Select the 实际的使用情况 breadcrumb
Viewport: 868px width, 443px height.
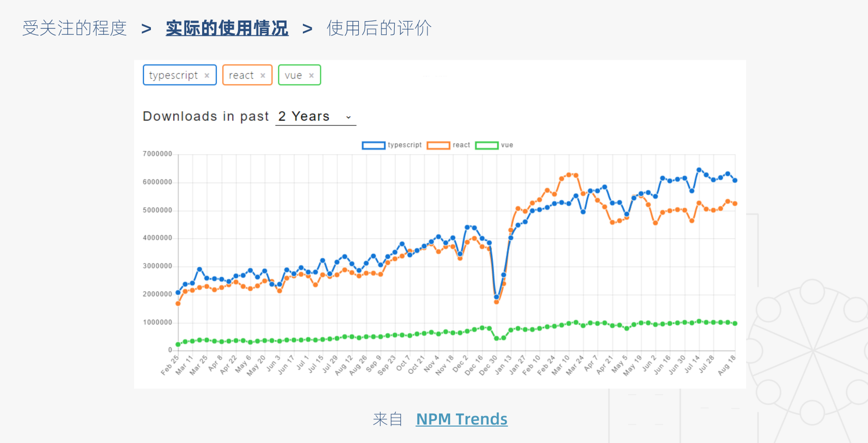(227, 28)
